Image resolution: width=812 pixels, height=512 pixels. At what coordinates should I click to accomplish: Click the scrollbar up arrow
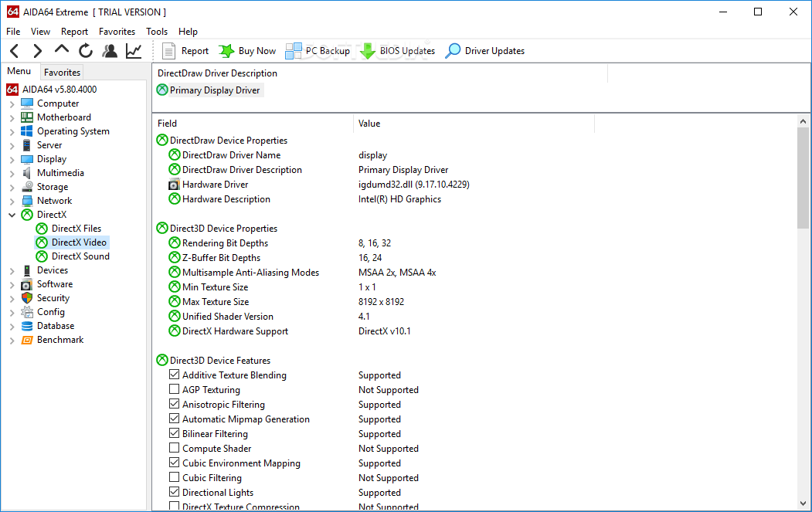(803, 121)
